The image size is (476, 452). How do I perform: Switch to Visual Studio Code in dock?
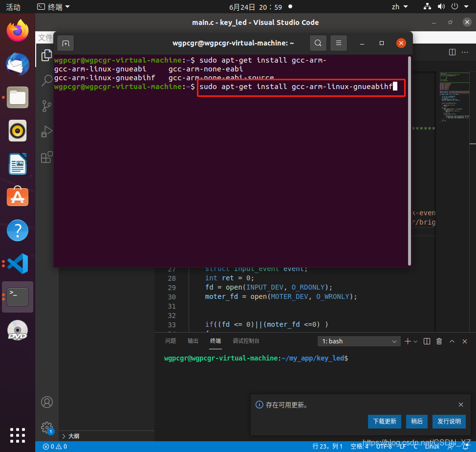point(18,263)
